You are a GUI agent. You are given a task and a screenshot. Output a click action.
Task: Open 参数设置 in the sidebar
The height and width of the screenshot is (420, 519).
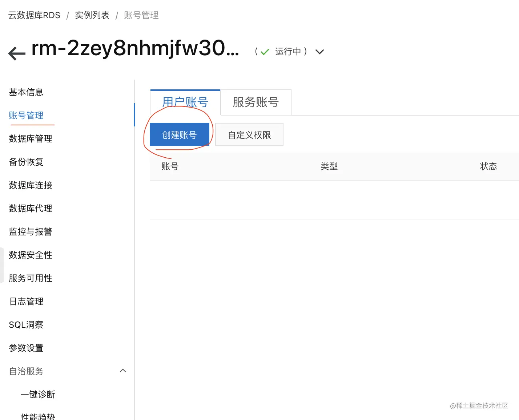click(26, 348)
